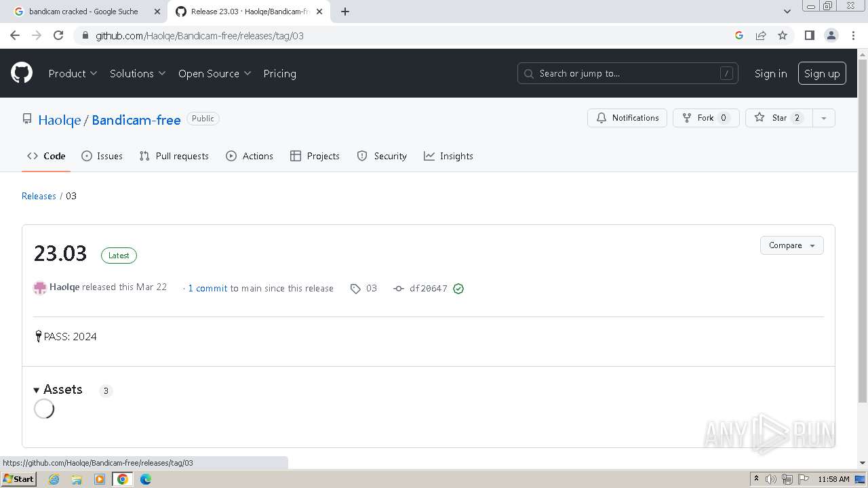Expand the Solutions menu
The width and height of the screenshot is (868, 488).
click(x=138, y=73)
